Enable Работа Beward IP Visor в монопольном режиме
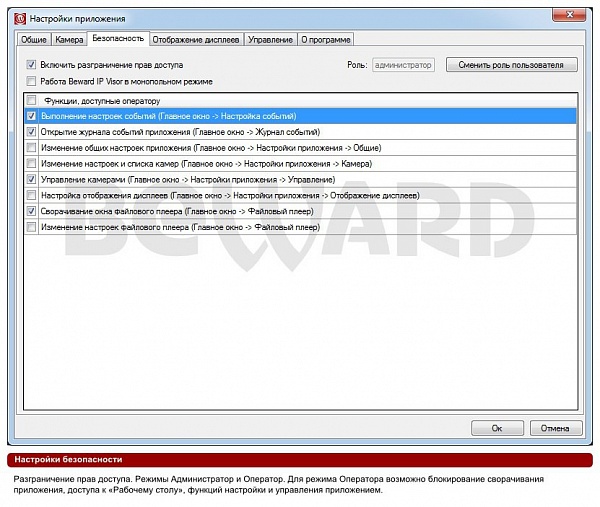The image size is (600, 507). click(31, 81)
